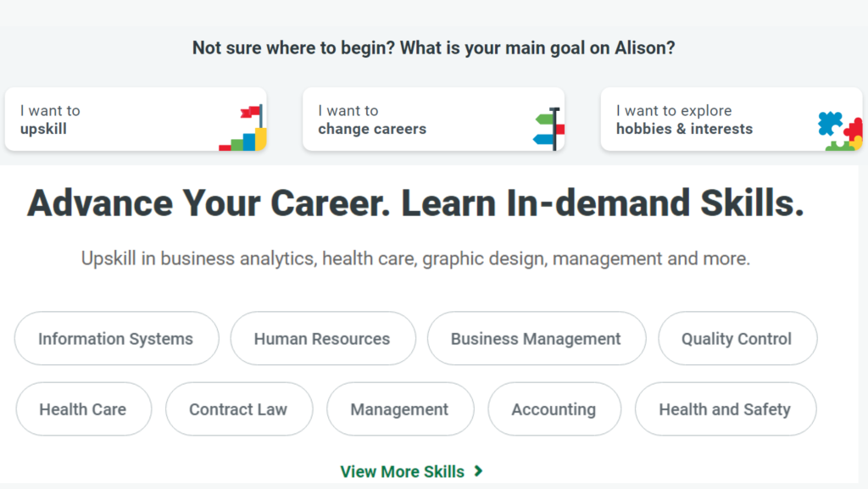Screen dimensions: 868x489
Task: Click the flag staircase upskill icon
Action: point(243,128)
